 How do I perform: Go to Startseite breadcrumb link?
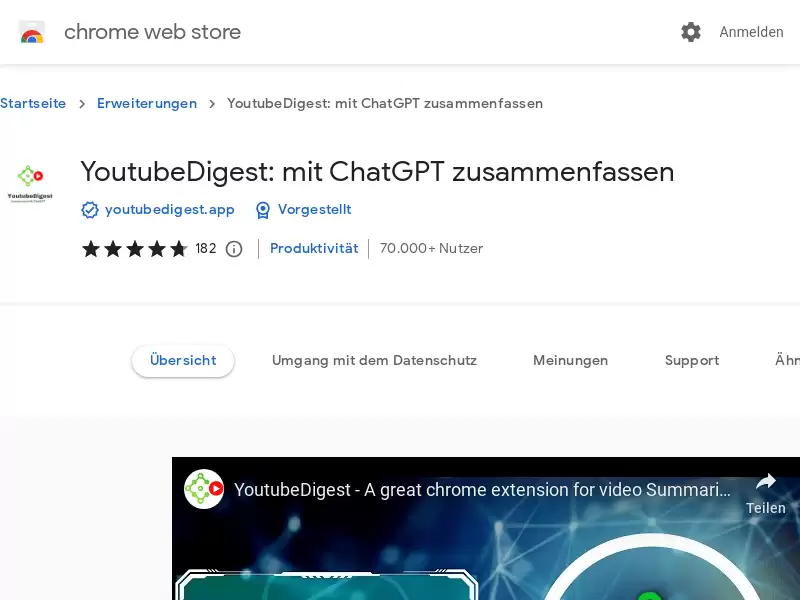(x=33, y=104)
